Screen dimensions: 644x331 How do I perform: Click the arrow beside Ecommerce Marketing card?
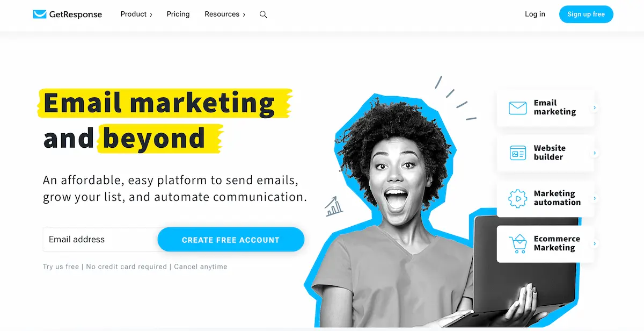point(595,243)
